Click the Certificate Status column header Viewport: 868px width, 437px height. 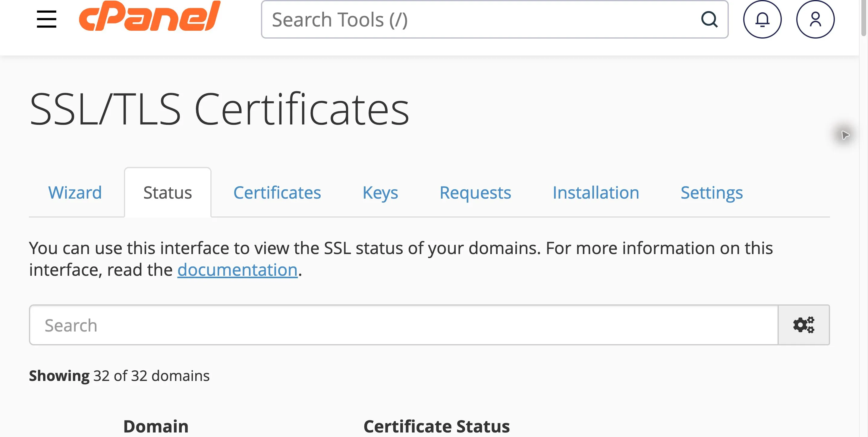437,426
